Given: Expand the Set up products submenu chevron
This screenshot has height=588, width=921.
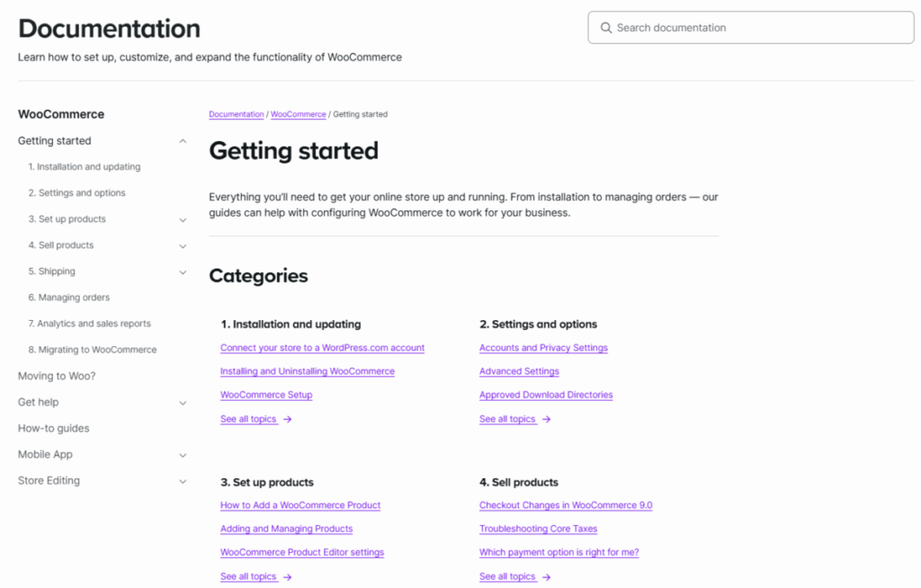Looking at the screenshot, I should pyautogui.click(x=183, y=219).
